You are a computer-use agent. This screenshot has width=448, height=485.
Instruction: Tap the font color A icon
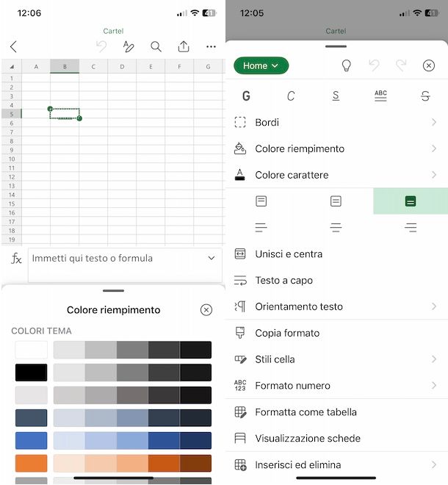240,175
